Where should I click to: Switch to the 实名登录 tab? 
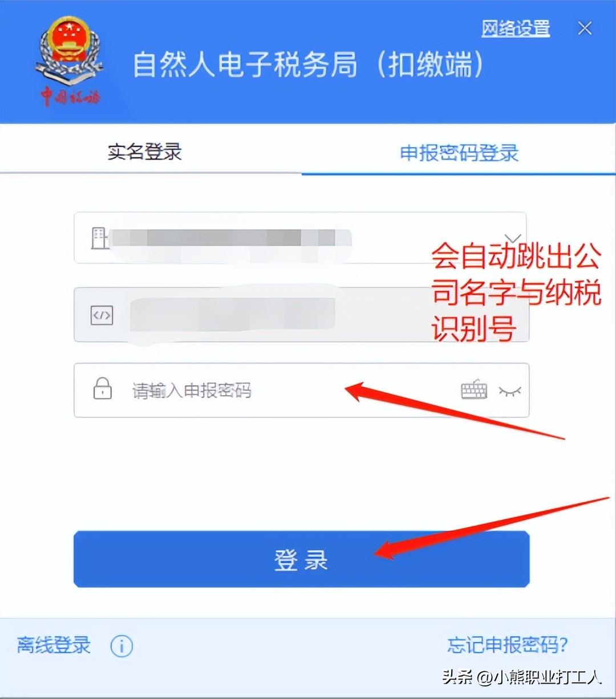[145, 152]
